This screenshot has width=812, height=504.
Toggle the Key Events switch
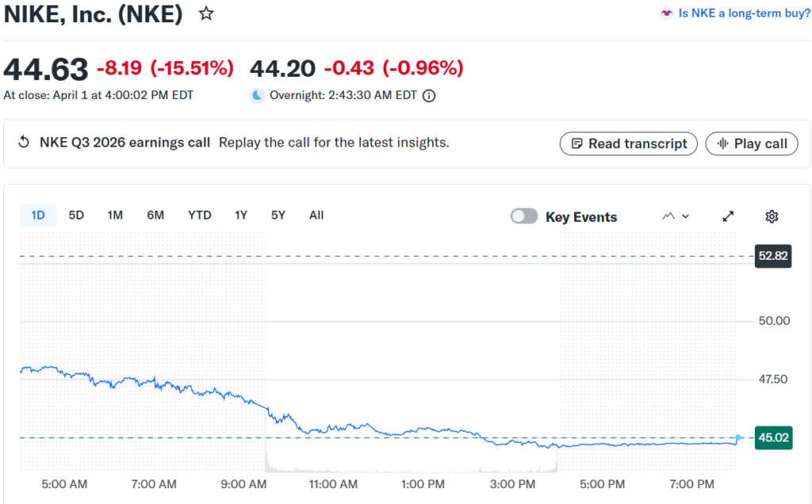tap(524, 216)
